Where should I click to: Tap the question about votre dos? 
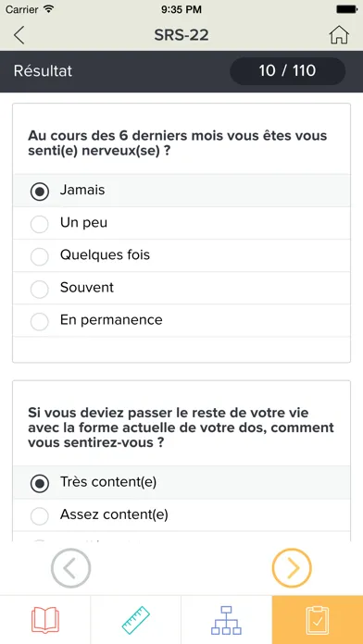181,427
